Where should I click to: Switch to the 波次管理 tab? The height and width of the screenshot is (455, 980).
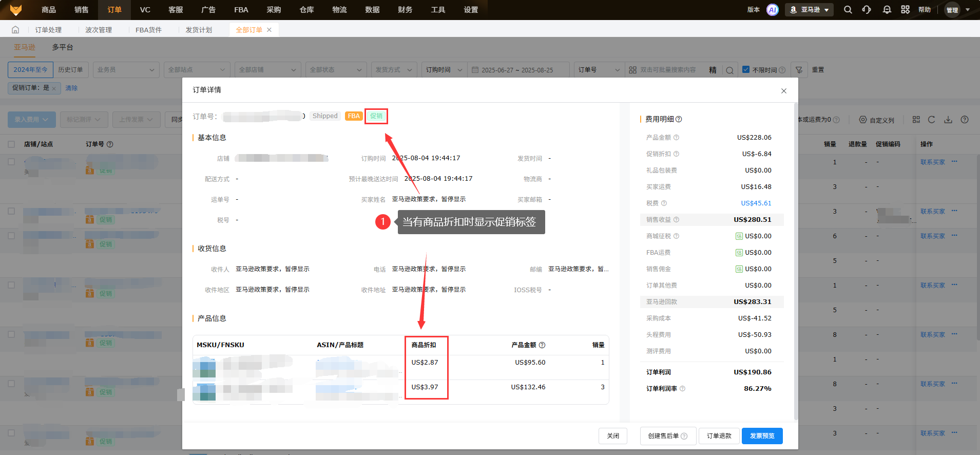tap(99, 30)
